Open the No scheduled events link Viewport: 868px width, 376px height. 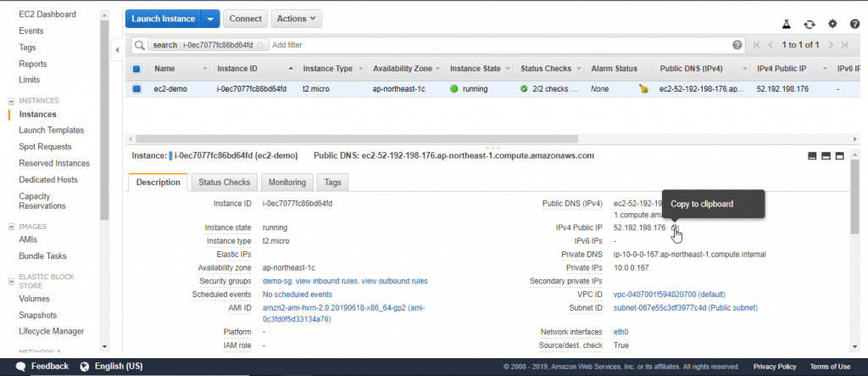[x=298, y=295]
